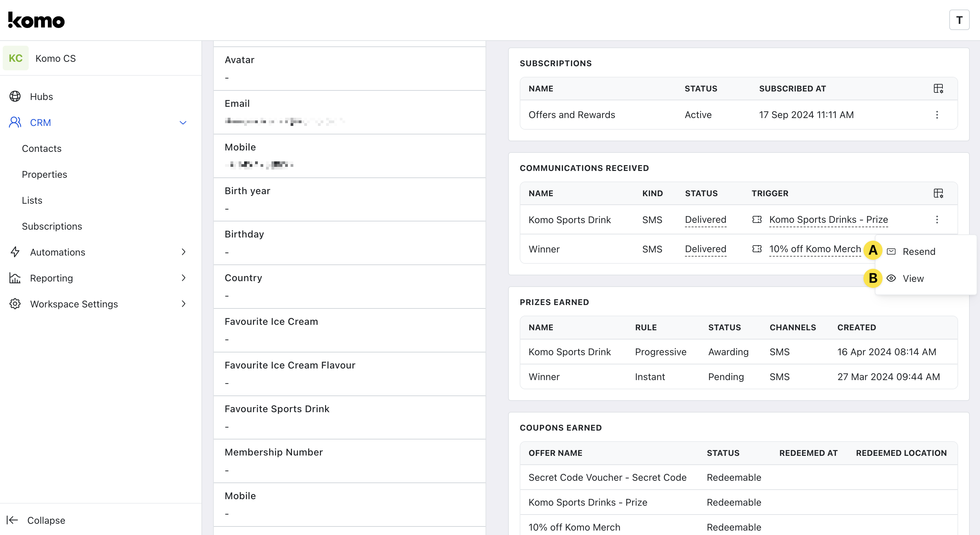Expand the Workspace Settings submenu arrow
Screen dimensions: 980x535
184,304
